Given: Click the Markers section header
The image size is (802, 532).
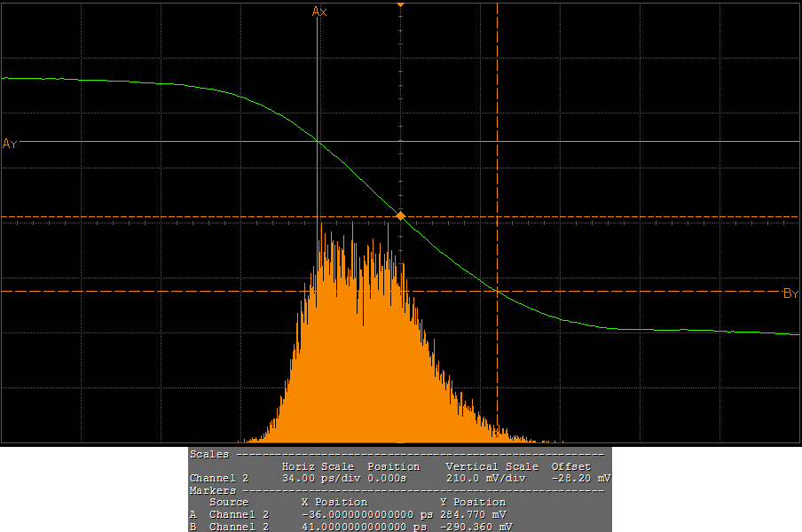Looking at the screenshot, I should click(213, 490).
